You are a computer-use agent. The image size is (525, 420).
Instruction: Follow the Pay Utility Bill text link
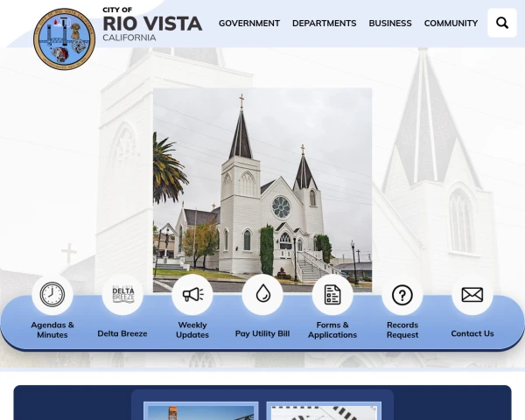pyautogui.click(x=262, y=333)
